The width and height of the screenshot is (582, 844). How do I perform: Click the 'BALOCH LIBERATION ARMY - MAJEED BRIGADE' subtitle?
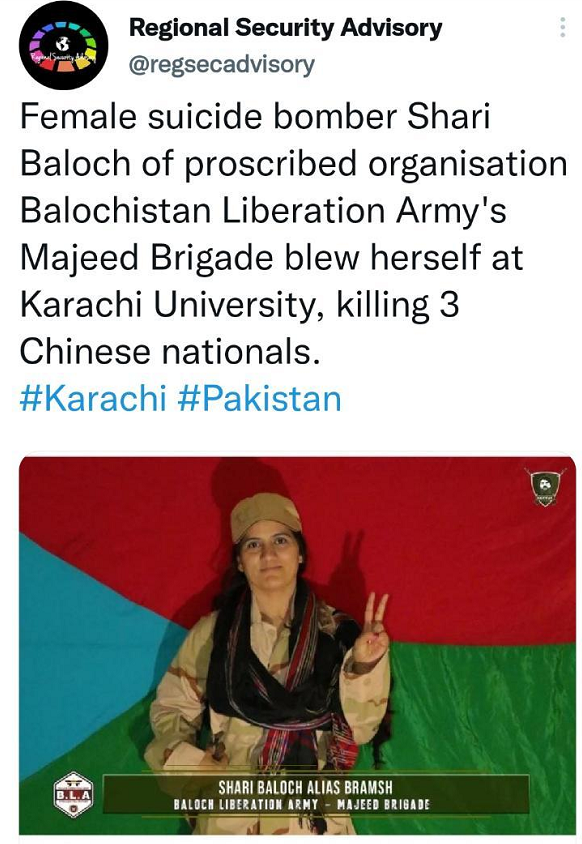click(301, 805)
